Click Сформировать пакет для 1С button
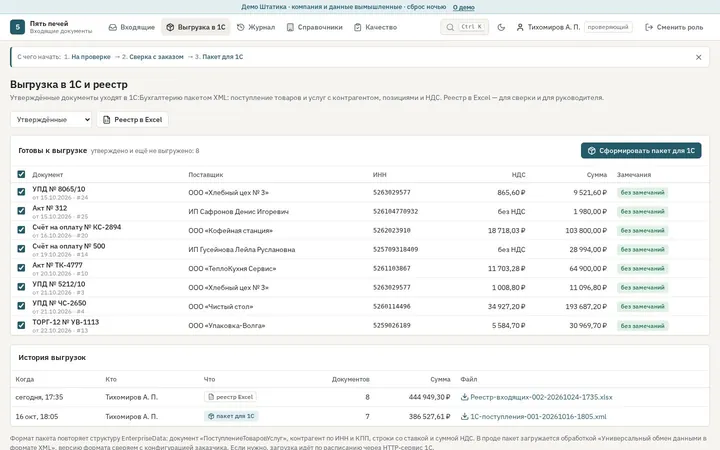The width and height of the screenshot is (720, 450). 641,151
